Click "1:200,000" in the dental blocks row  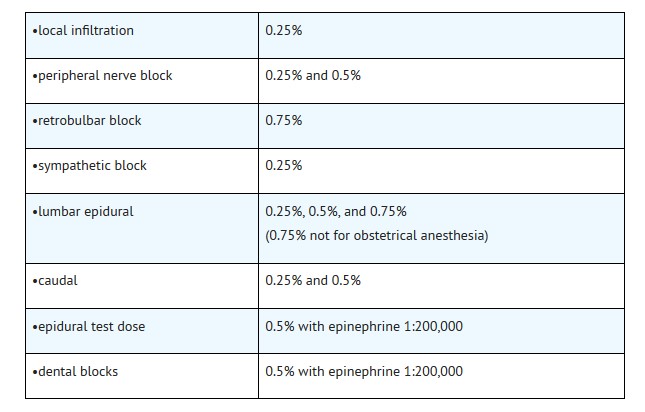430,372
